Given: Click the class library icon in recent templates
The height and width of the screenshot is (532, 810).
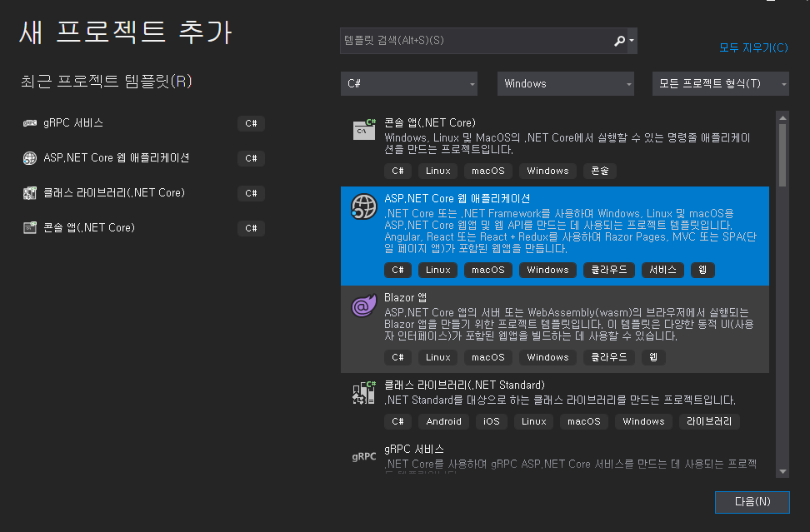Looking at the screenshot, I should coord(30,193).
